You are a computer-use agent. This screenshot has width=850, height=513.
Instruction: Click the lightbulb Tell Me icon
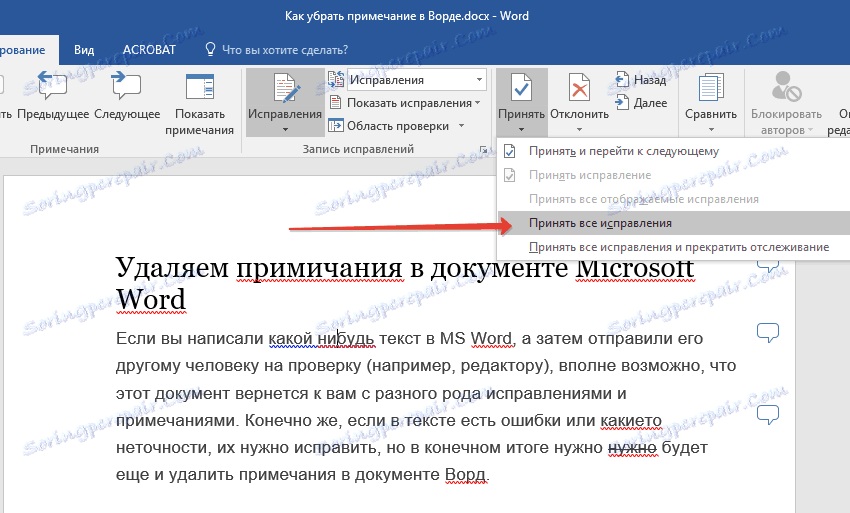point(210,49)
